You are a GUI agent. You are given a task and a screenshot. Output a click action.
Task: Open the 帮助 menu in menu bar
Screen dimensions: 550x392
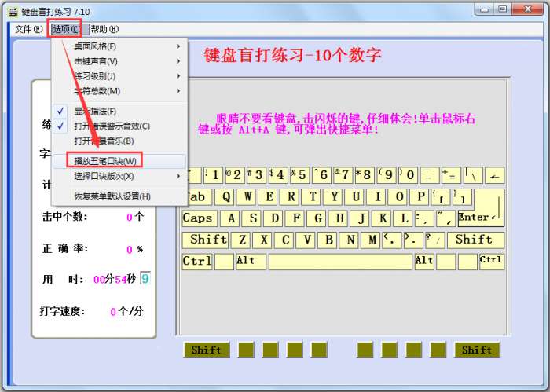[x=104, y=29]
